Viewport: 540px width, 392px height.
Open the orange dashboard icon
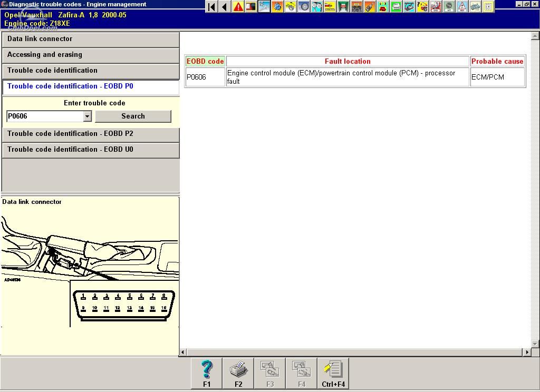click(356, 6)
